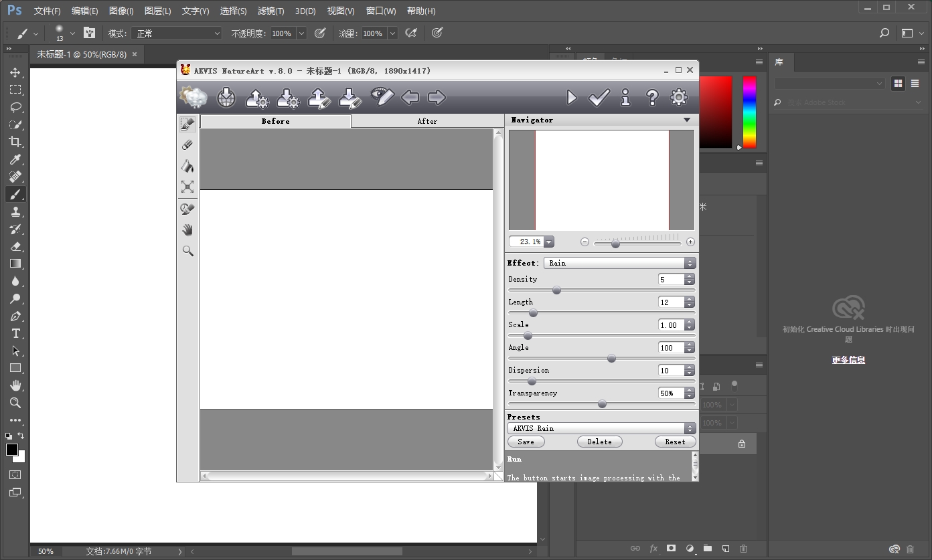The height and width of the screenshot is (560, 932).
Task: Switch Libraries panel to grid view
Action: pyautogui.click(x=899, y=83)
